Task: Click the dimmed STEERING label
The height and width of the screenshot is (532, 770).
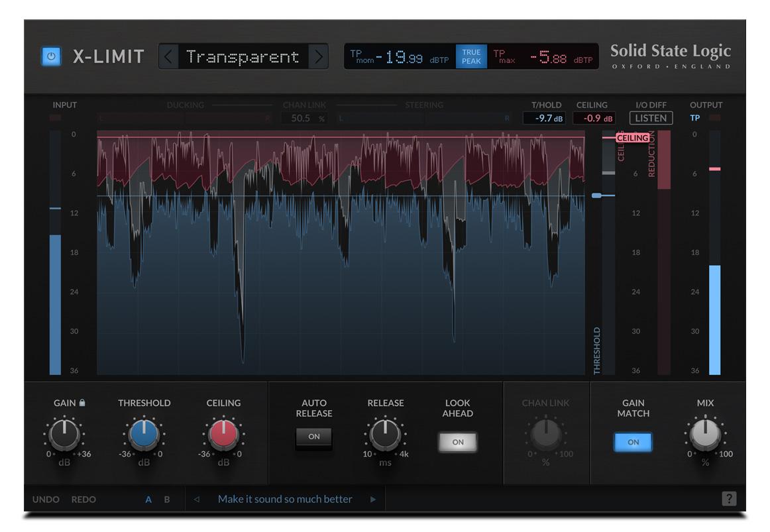Action: point(424,105)
